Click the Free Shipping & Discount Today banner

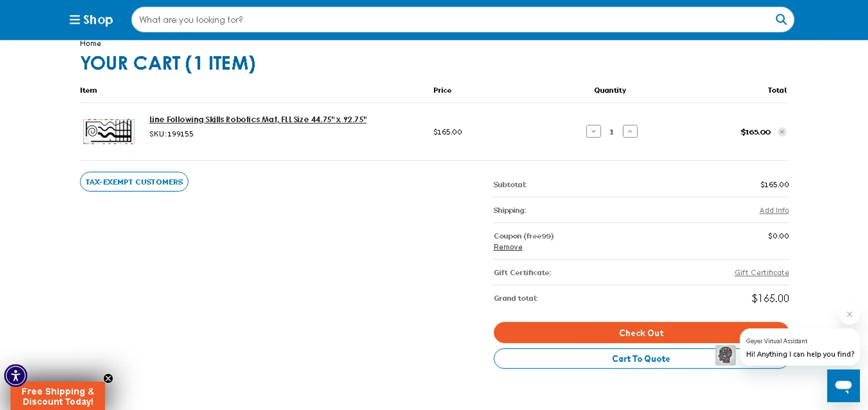click(58, 397)
